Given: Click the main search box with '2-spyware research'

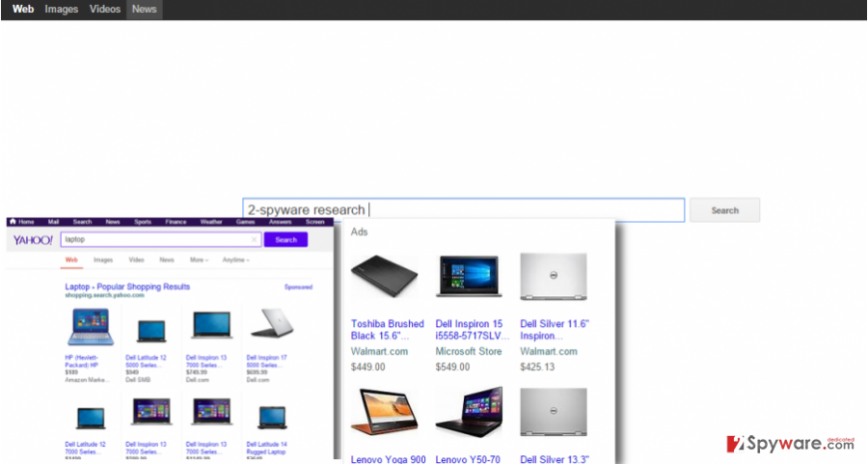Looking at the screenshot, I should 463,210.
